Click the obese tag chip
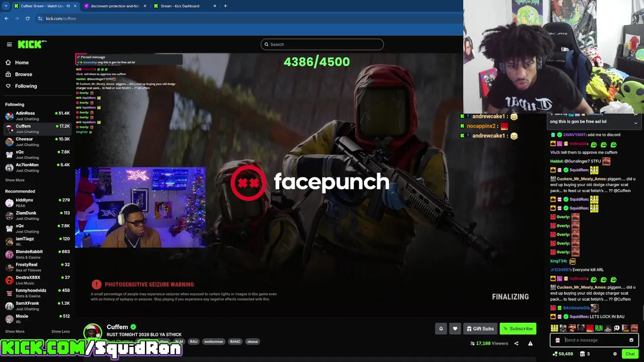Screen dimensions: 644x362 253,341
